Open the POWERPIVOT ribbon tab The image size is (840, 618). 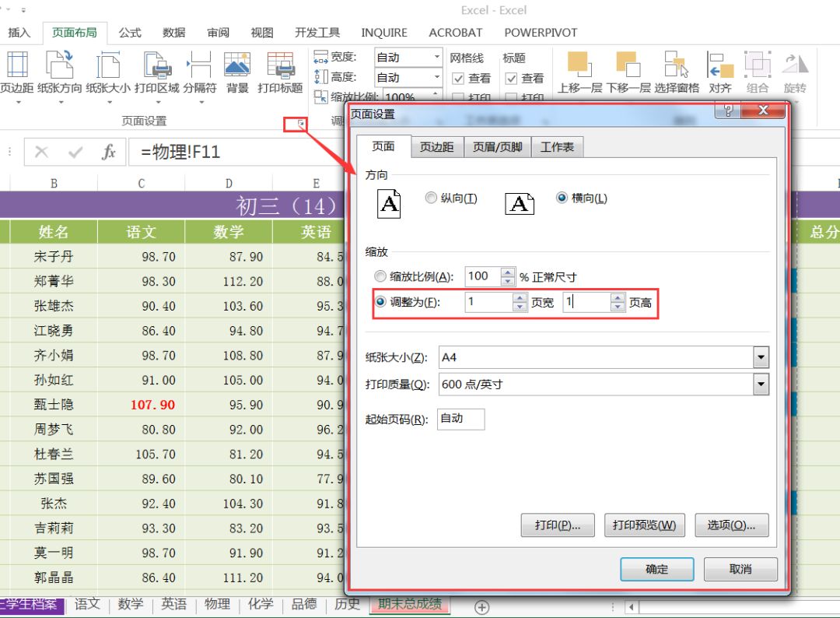tap(541, 33)
